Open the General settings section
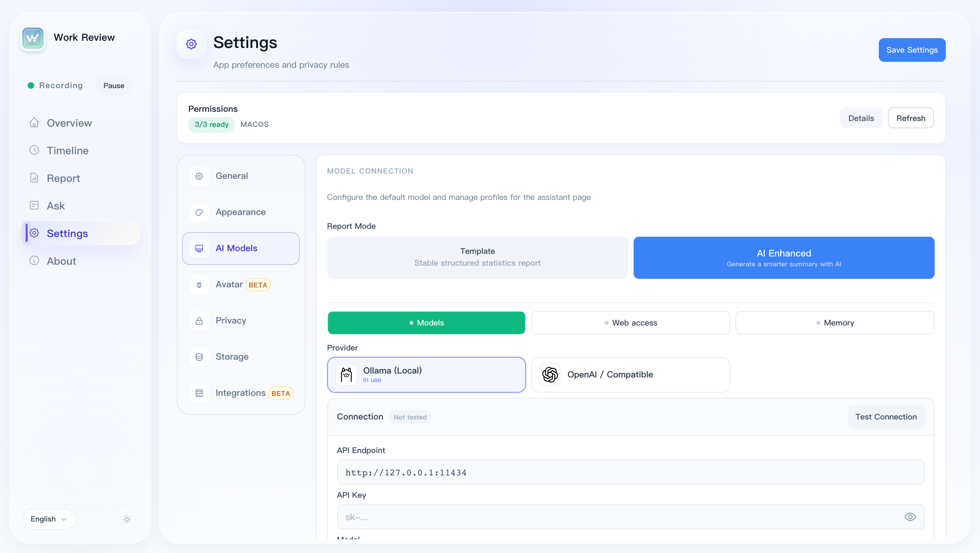Screen dimensions: 980x553 pos(241,176)
